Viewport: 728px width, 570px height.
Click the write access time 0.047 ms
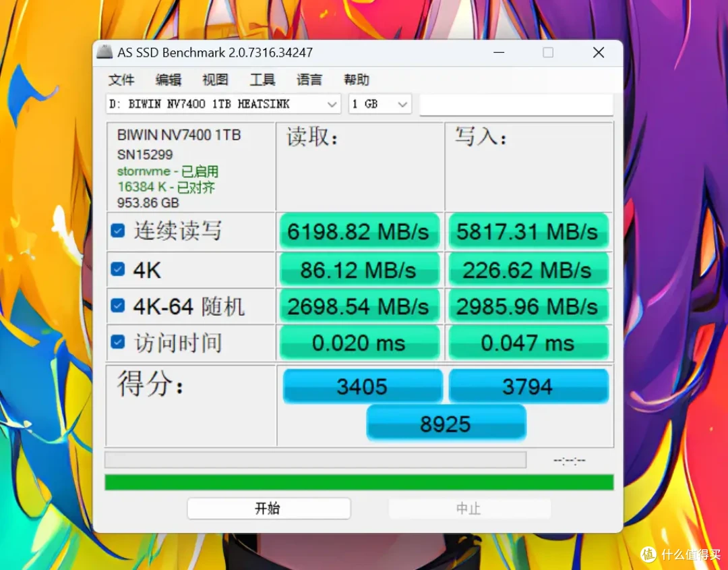[x=528, y=343]
